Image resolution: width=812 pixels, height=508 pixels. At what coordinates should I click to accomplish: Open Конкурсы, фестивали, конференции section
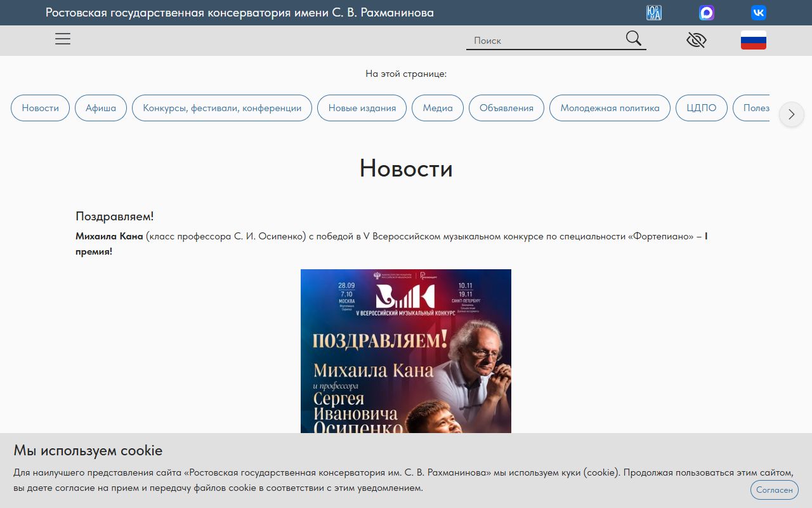[222, 108]
